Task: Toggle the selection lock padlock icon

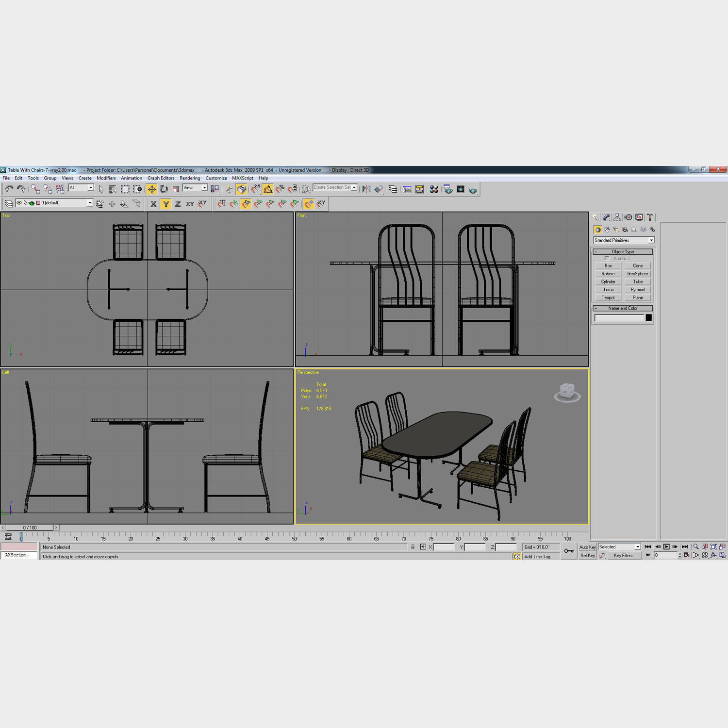Action: (413, 547)
